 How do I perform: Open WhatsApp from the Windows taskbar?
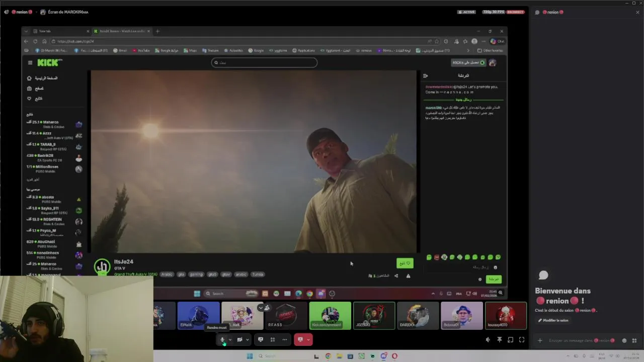point(361,356)
